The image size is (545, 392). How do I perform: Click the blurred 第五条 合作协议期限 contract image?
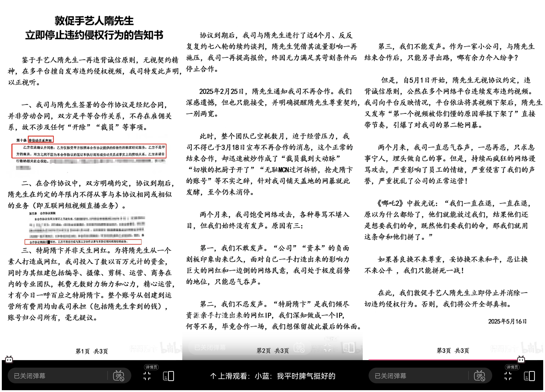(85, 228)
